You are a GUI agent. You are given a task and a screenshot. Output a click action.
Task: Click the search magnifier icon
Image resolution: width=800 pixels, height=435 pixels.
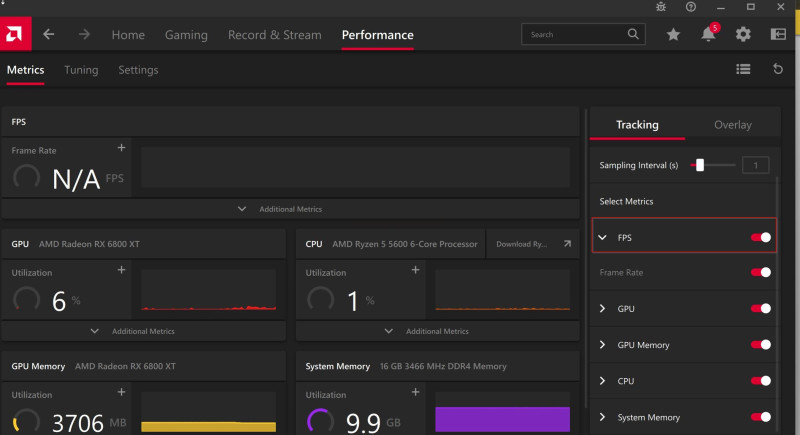633,34
